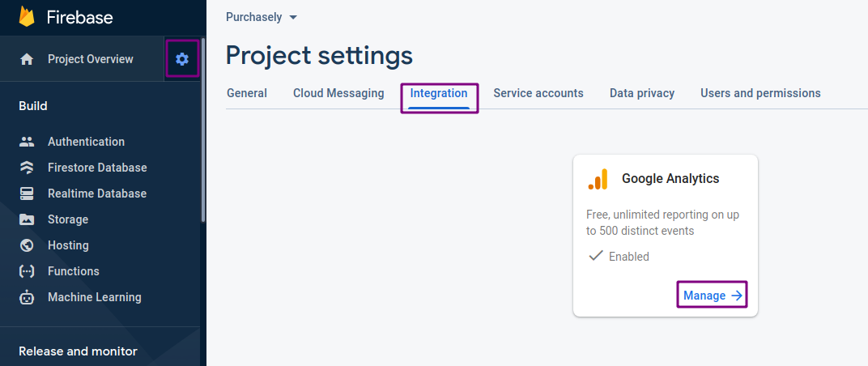Select the Integration tab
868x366 pixels.
tap(439, 93)
